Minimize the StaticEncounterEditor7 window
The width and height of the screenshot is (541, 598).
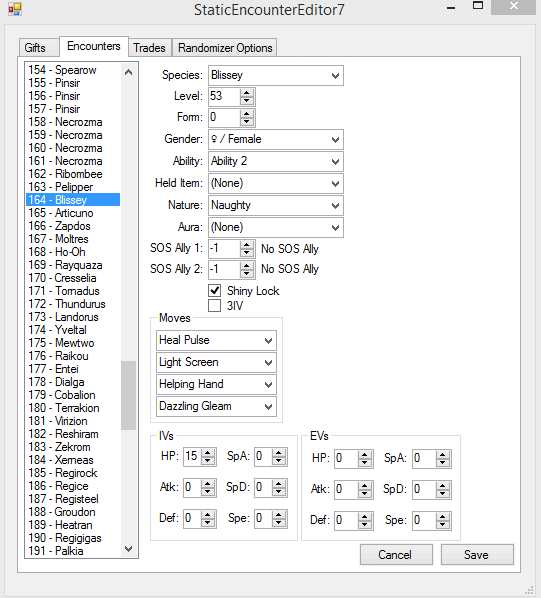pos(451,7)
